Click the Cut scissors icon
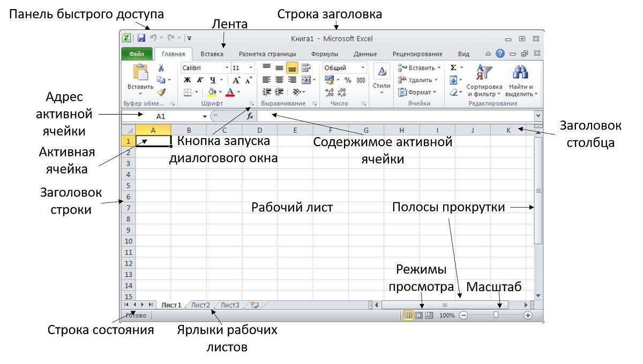Image resolution: width=643 pixels, height=364 pixels. click(161, 68)
